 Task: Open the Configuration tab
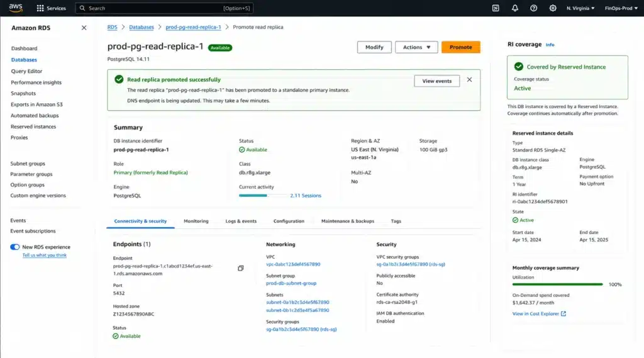click(x=289, y=221)
